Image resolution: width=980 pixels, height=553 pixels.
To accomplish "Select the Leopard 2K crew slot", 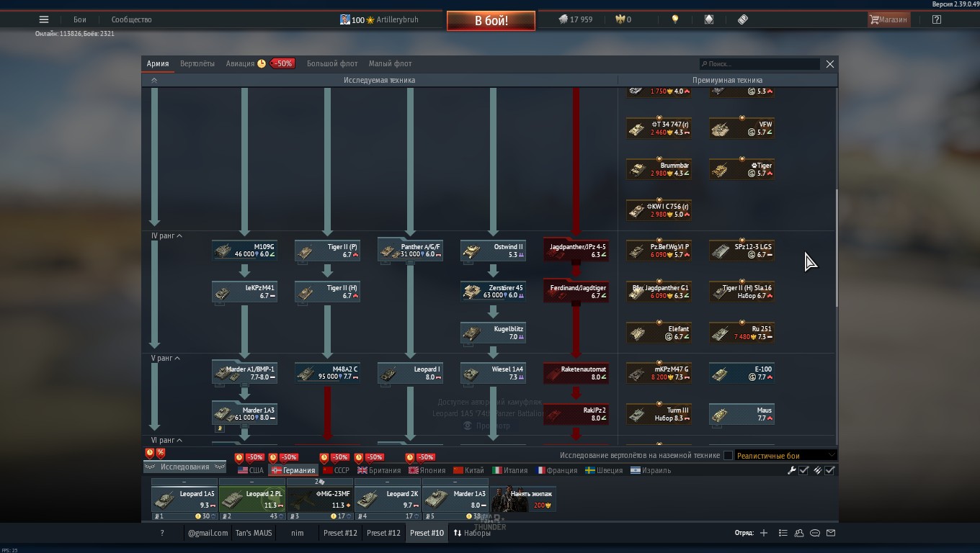I will tap(388, 499).
